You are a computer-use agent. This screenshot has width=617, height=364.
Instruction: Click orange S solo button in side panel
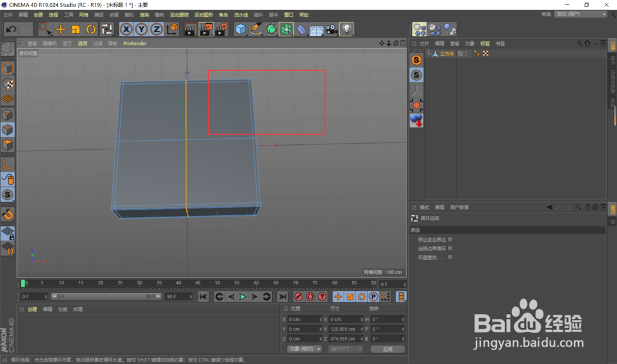pos(416,60)
